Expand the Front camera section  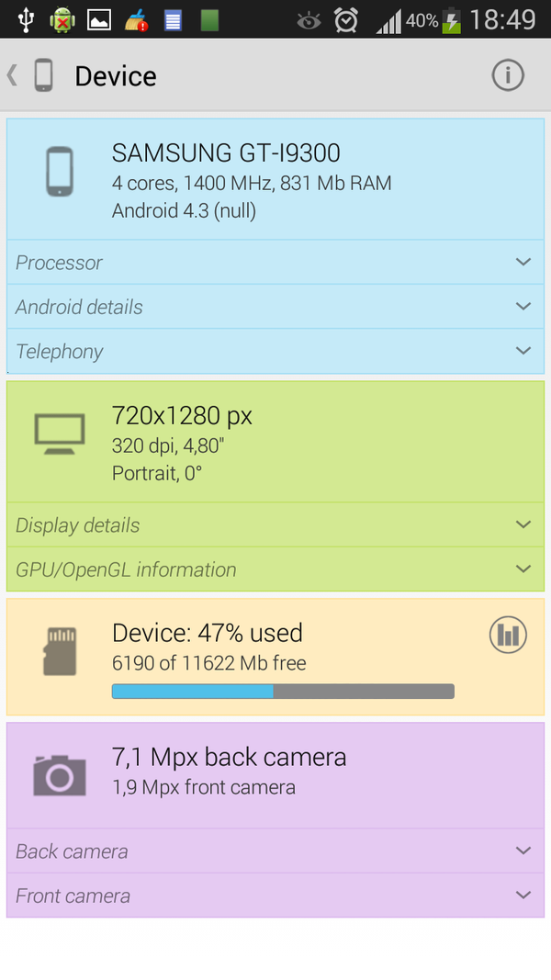(x=275, y=896)
